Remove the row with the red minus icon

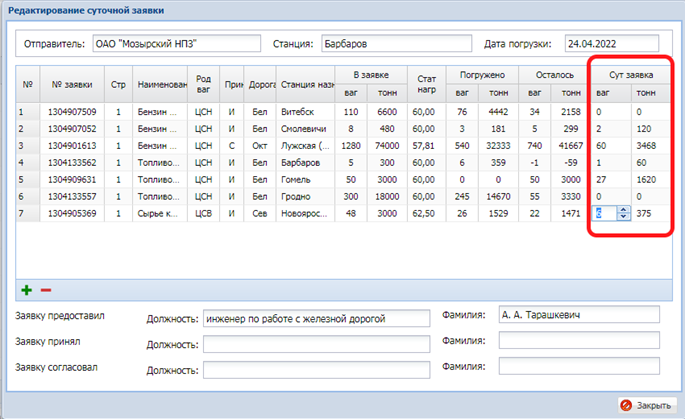(46, 290)
